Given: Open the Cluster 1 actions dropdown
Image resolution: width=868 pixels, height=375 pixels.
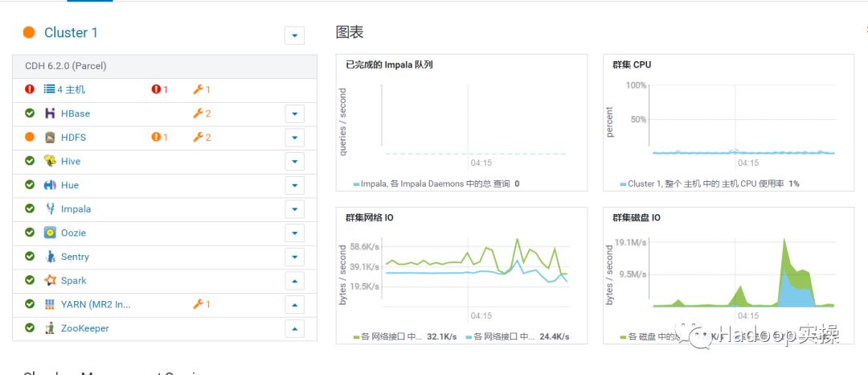Looking at the screenshot, I should pos(294,35).
